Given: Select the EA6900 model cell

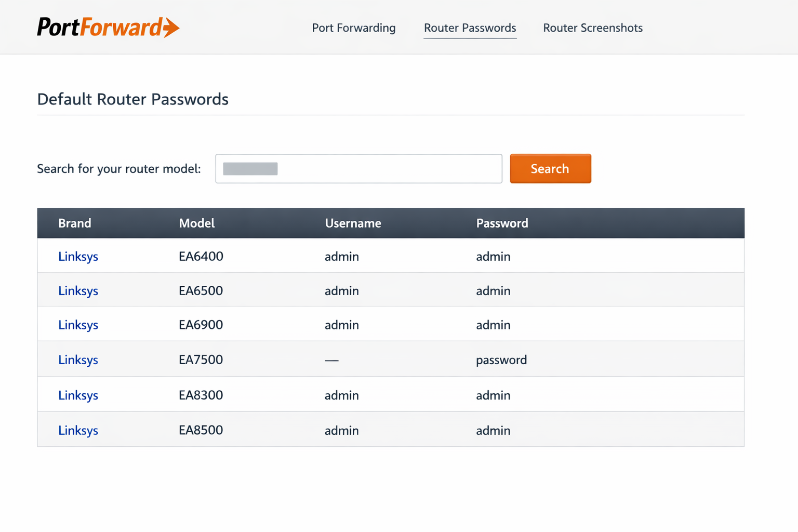Looking at the screenshot, I should [x=201, y=325].
